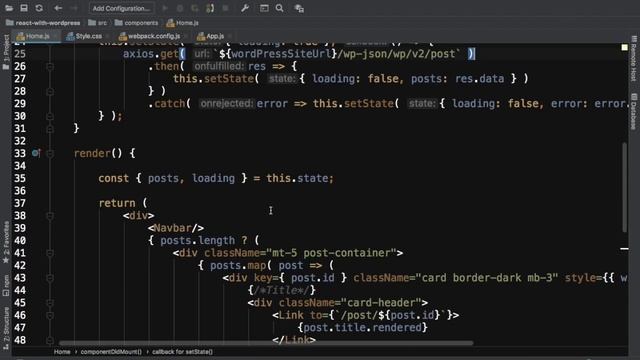This screenshot has width=640, height=360.
Task: Click the src breadcrumb folder
Action: [98, 23]
